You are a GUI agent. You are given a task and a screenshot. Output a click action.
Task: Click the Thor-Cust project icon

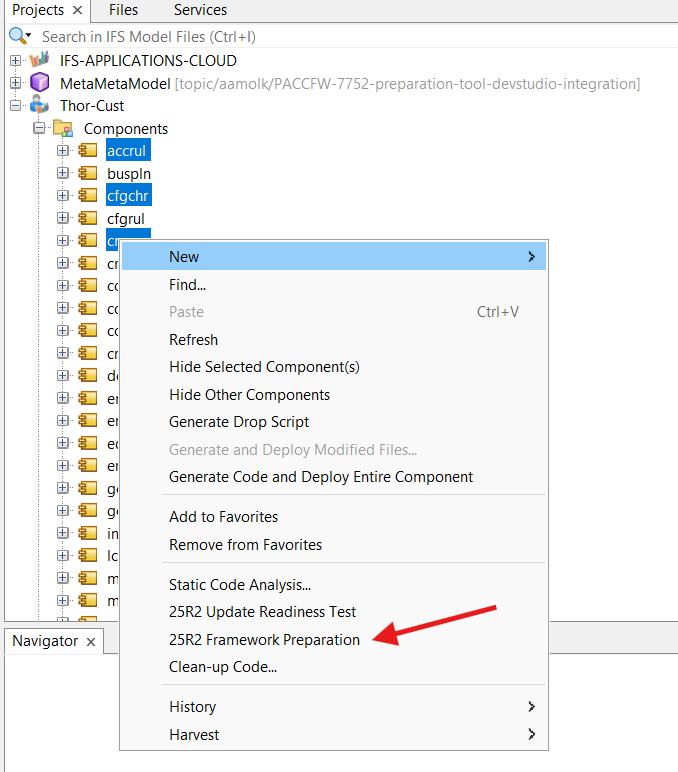click(40, 106)
